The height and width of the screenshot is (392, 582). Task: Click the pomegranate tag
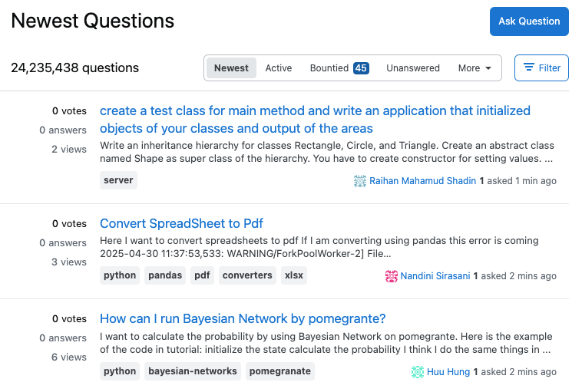click(x=280, y=371)
